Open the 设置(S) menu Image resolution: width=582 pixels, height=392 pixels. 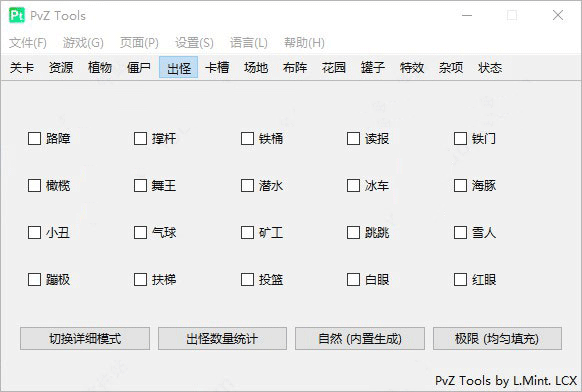194,43
